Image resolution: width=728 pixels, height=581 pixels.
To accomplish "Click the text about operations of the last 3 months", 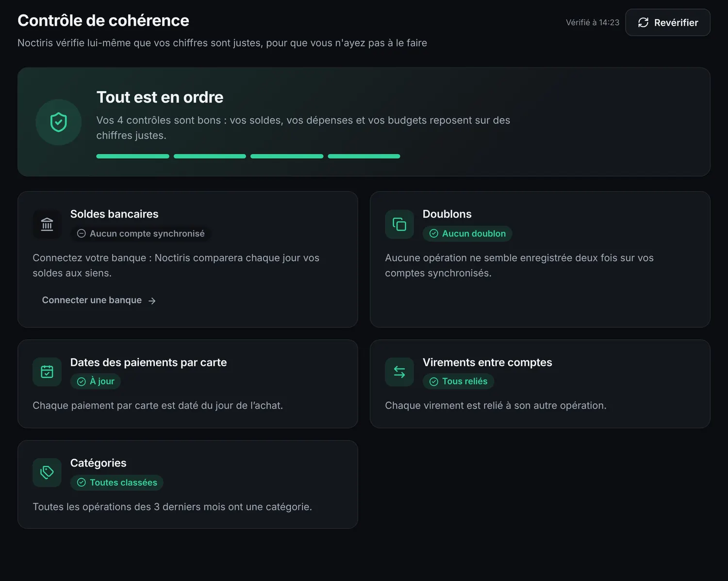I will [172, 507].
